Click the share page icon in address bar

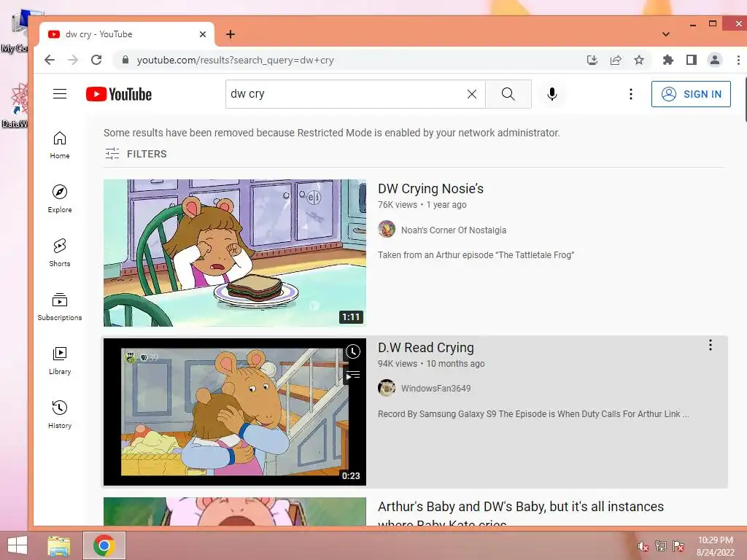tap(616, 60)
